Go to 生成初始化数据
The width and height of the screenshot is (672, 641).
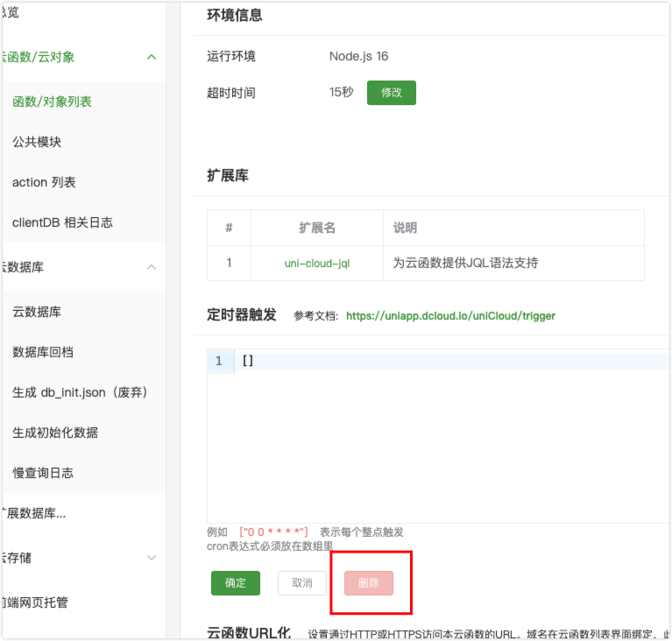[x=55, y=433]
